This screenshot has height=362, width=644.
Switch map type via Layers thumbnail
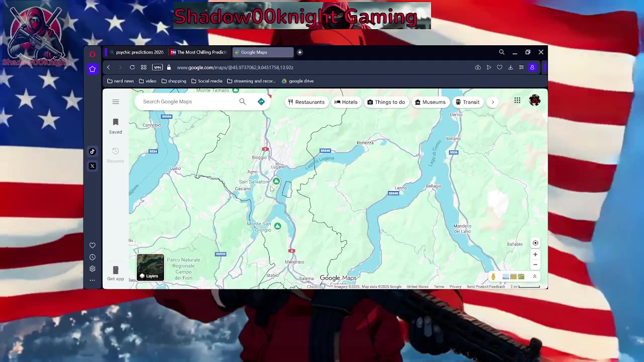(x=150, y=267)
